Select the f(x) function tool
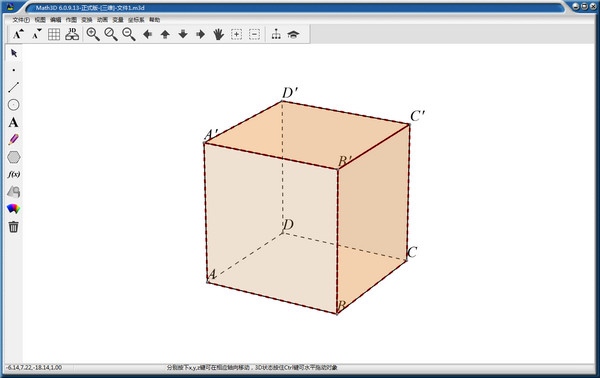 pyautogui.click(x=14, y=174)
